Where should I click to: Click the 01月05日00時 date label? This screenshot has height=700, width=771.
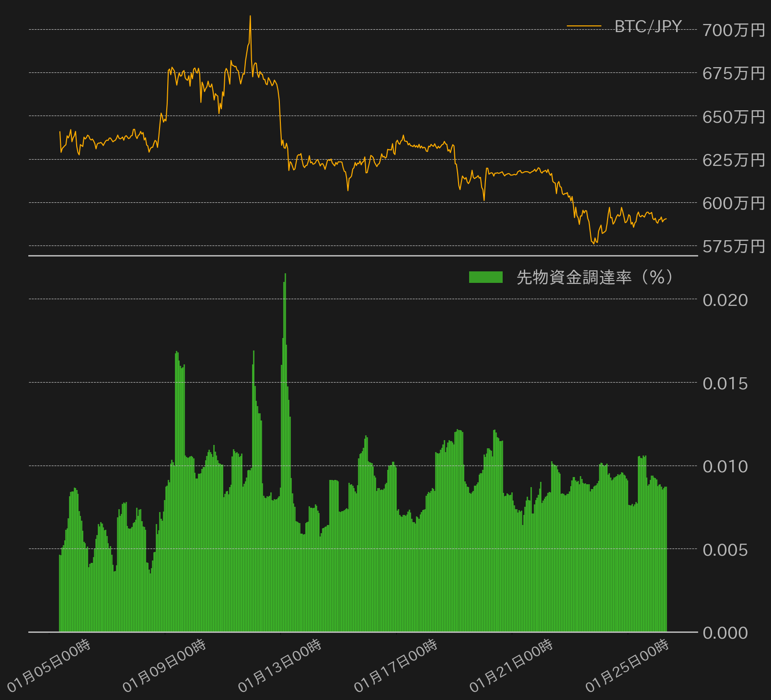pos(49,665)
